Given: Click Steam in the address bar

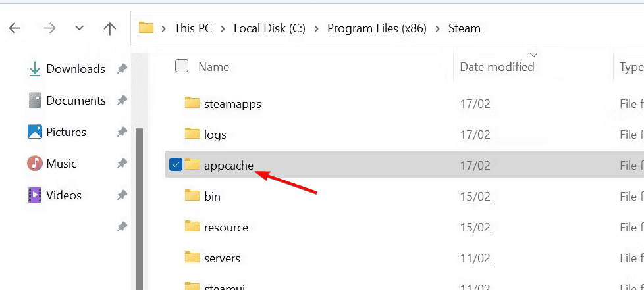Looking at the screenshot, I should tap(464, 28).
